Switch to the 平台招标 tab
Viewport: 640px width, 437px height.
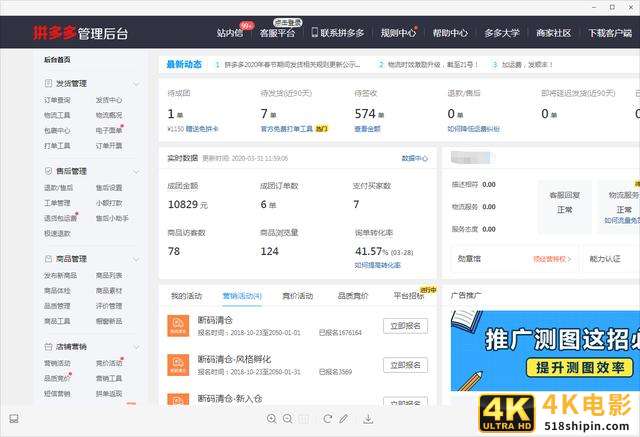tap(409, 296)
